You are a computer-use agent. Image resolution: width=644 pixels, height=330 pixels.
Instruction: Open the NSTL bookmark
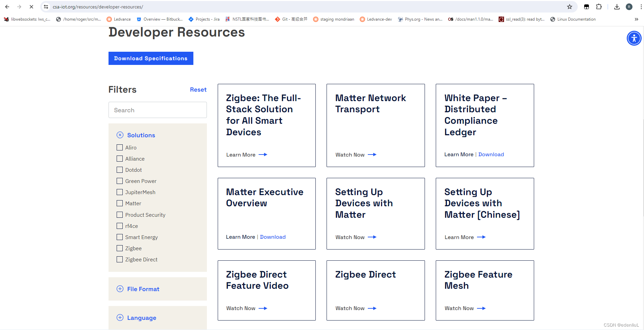click(x=247, y=19)
